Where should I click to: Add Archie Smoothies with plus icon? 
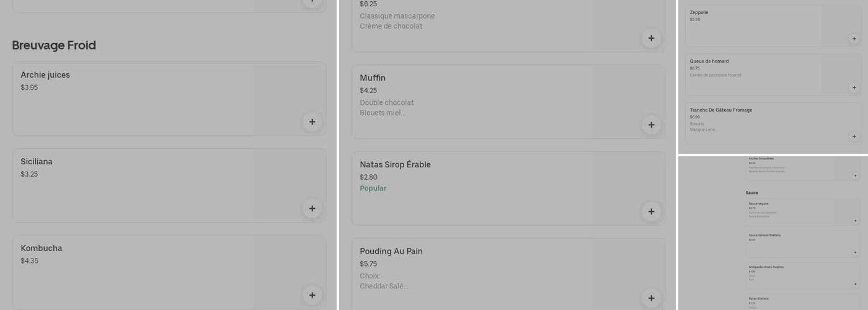point(855,176)
